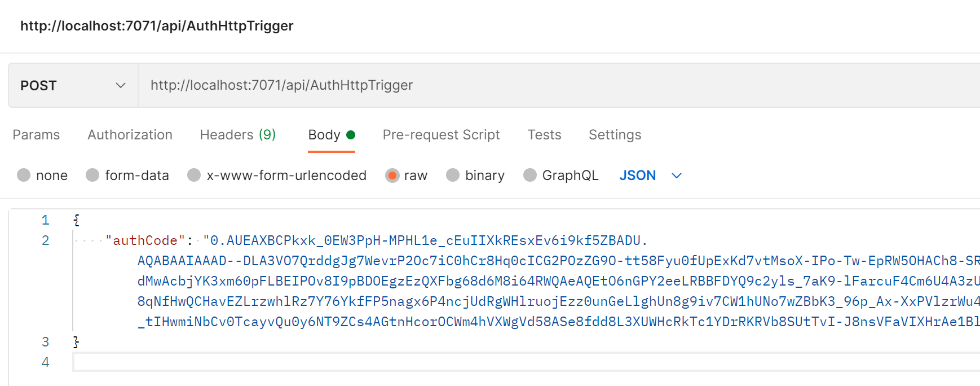Viewport: 980px width, 386px height.
Task: Go to the Tests tab
Action: click(x=544, y=135)
